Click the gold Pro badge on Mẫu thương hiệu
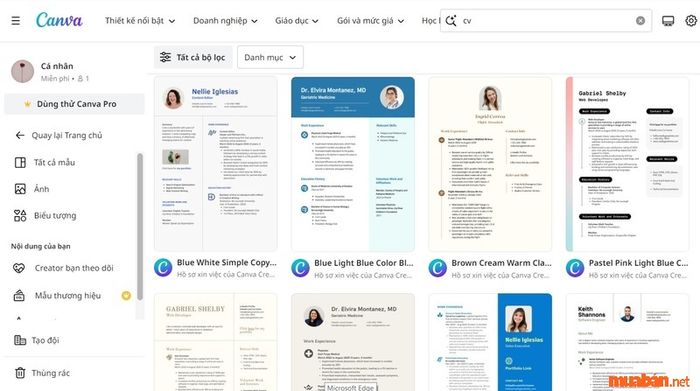700x391 pixels. tap(126, 295)
